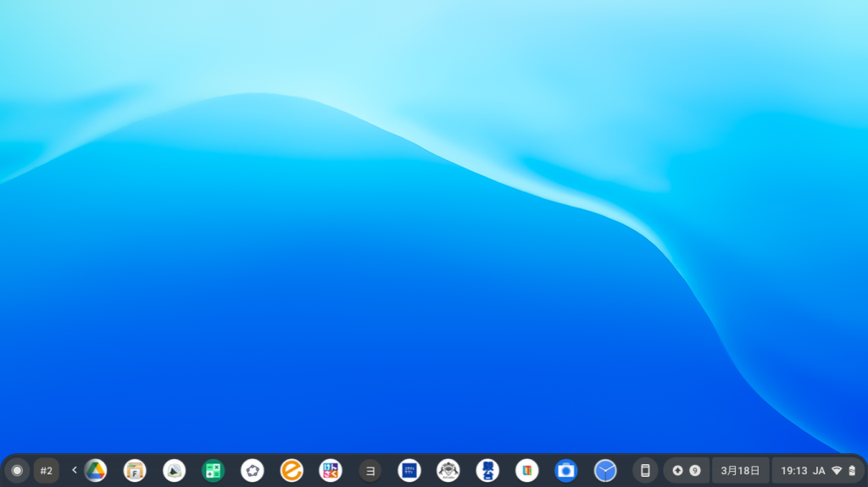This screenshot has height=487, width=868.
Task: Open the green calculator app
Action: click(x=213, y=471)
